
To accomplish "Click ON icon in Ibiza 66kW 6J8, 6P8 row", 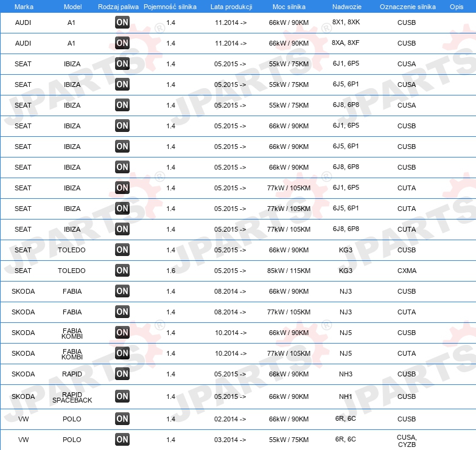I will click(x=122, y=167).
